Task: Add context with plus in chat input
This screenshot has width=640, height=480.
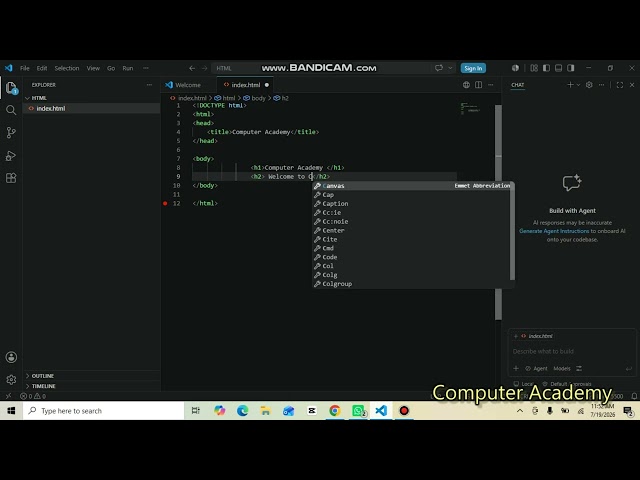Action: click(x=516, y=369)
